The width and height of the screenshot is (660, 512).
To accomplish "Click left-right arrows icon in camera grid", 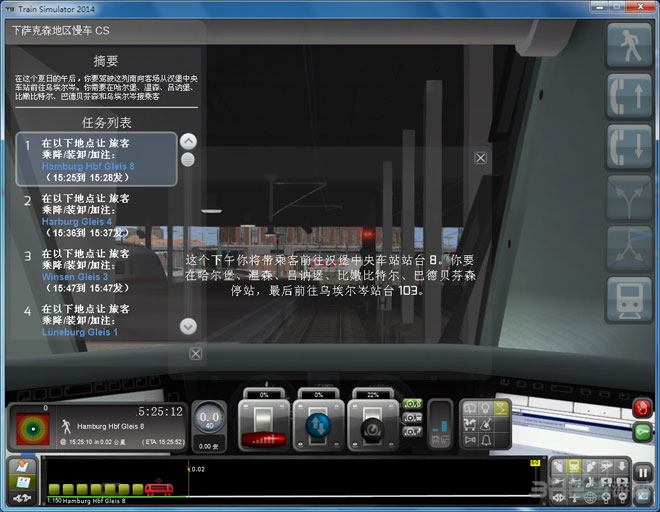I will click(559, 498).
